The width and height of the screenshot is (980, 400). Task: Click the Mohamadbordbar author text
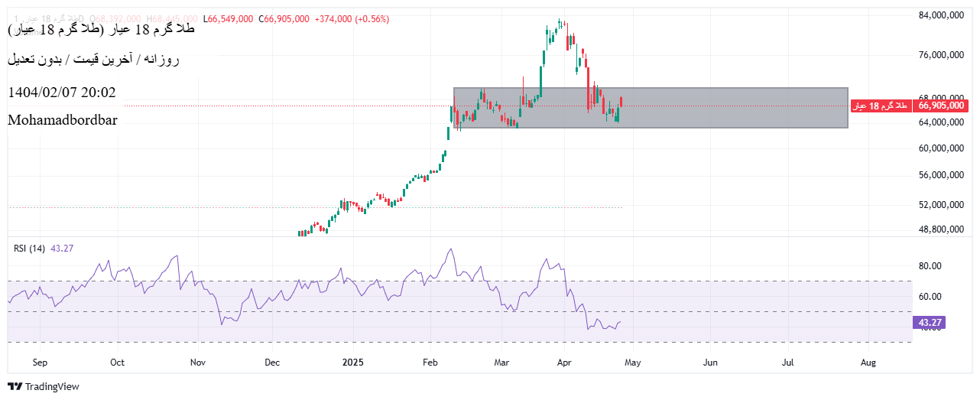click(x=63, y=120)
